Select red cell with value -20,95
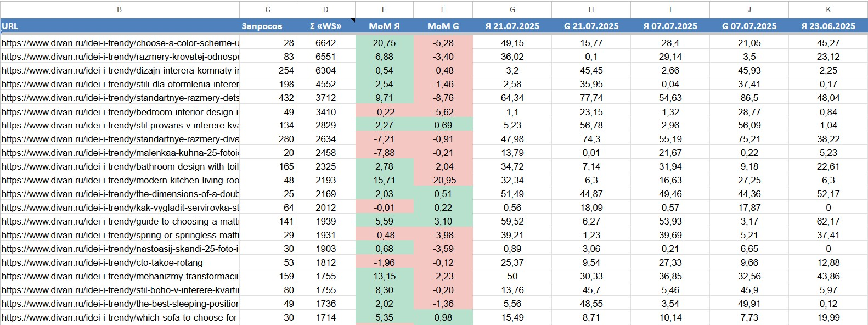This screenshot has width=868, height=325. 443,180
